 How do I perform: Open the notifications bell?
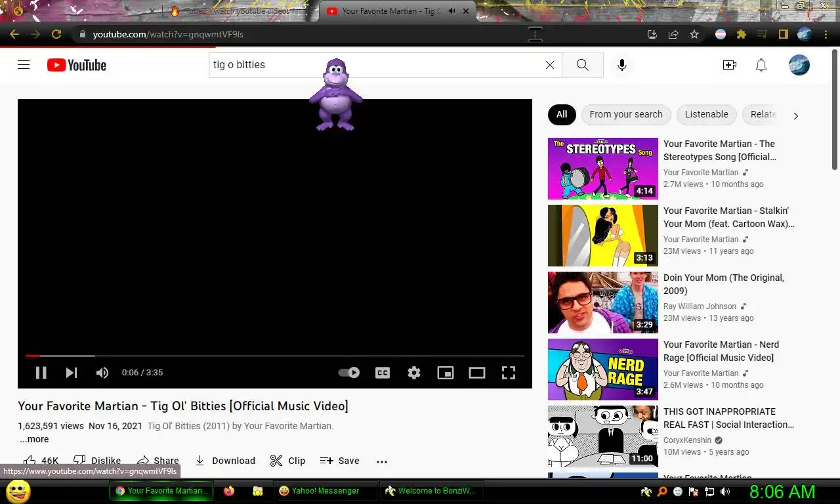[761, 65]
